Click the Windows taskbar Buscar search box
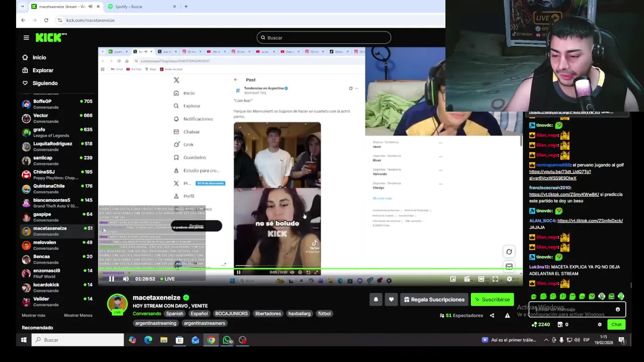Screen dimensions: 644x362 pos(77,340)
